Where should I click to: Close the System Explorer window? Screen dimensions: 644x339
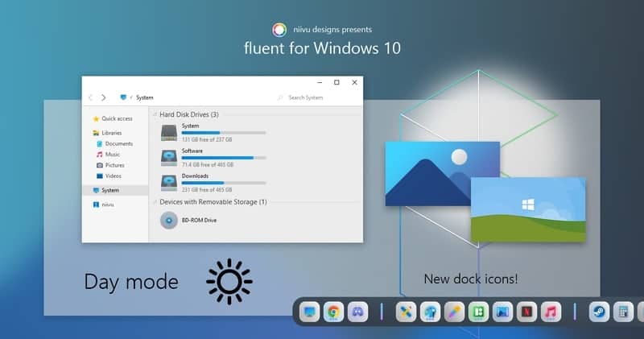click(x=354, y=83)
